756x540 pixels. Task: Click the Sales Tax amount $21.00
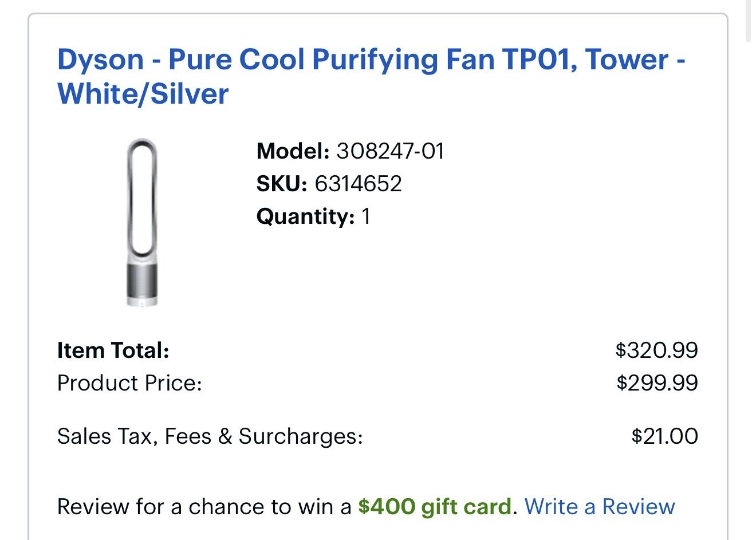click(666, 435)
